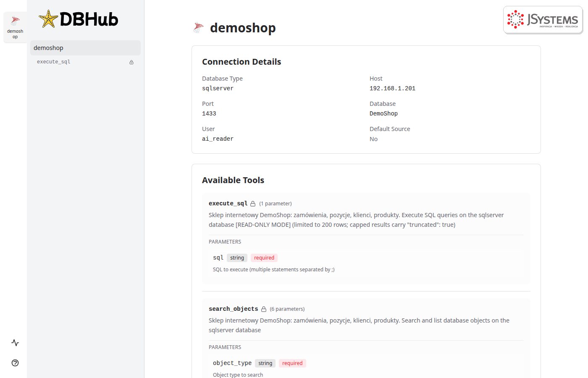Click the Default Source value No
588x378 pixels.
[373, 139]
